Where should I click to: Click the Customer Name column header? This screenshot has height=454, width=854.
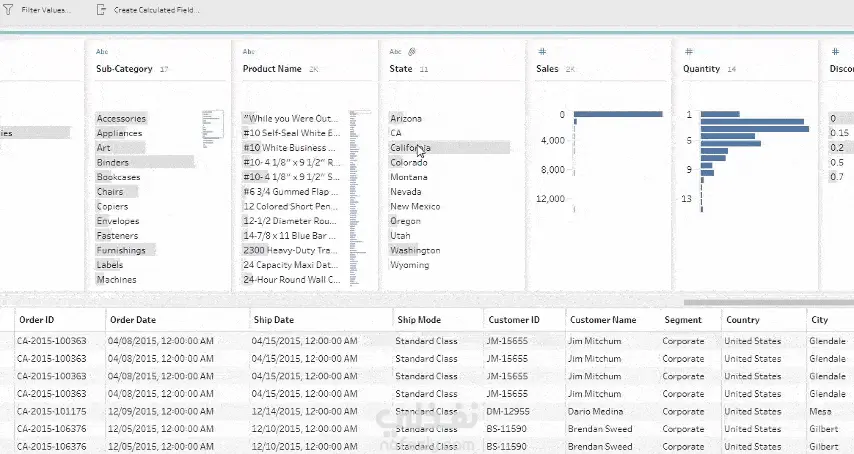(603, 320)
